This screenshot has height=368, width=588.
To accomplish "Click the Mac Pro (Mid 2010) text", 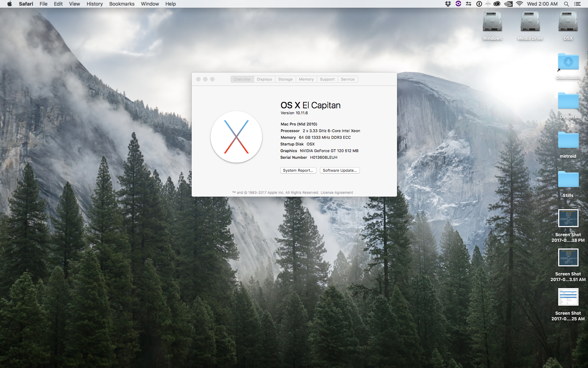I will pos(299,124).
